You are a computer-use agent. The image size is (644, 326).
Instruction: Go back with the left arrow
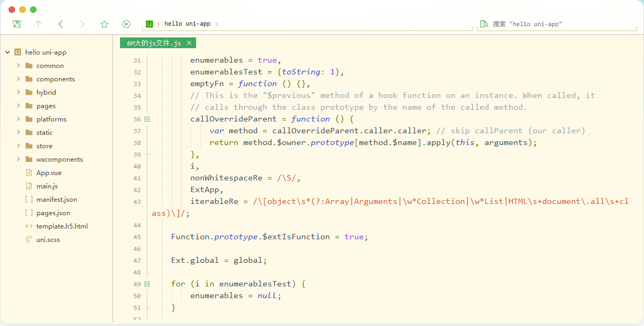[x=61, y=24]
